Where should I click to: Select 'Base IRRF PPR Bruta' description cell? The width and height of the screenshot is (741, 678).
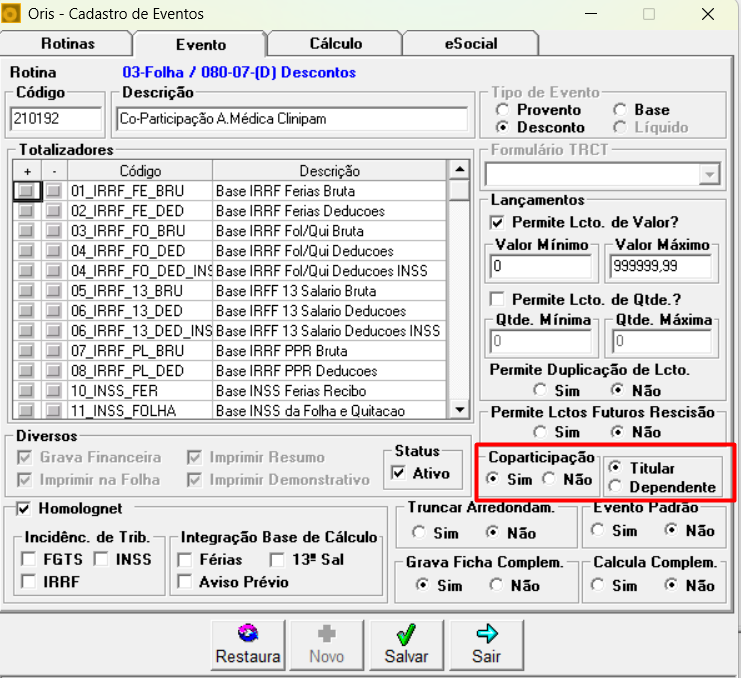pyautogui.click(x=329, y=351)
